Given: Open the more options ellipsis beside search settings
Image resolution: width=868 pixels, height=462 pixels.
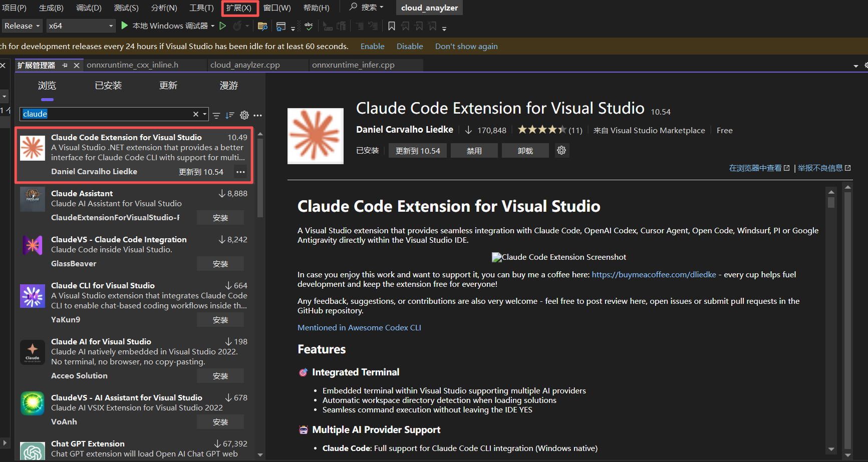Looking at the screenshot, I should click(258, 115).
